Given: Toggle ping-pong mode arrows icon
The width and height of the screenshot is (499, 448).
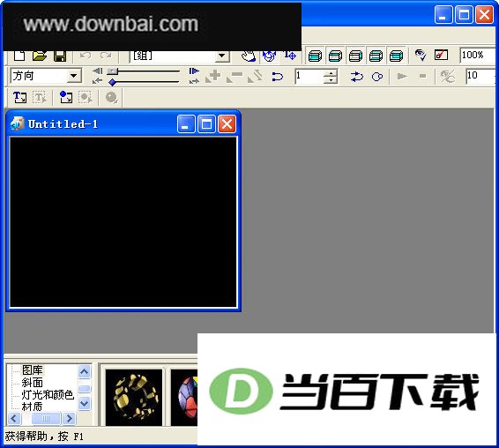Looking at the screenshot, I should point(357,77).
